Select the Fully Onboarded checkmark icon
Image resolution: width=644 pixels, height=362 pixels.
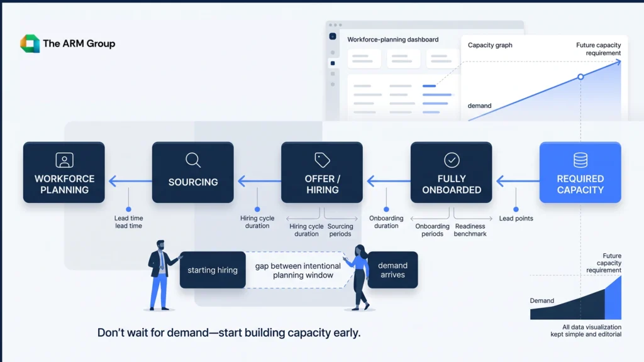(452, 160)
